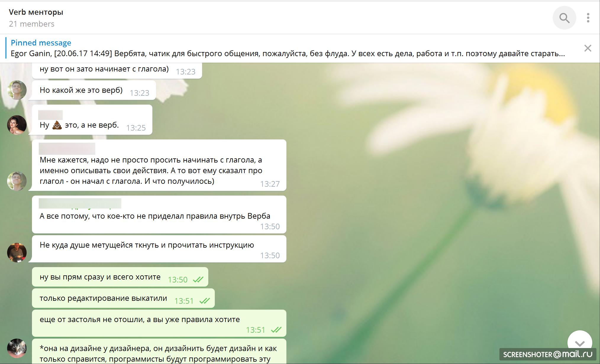Click the poop emoji in the message
The image size is (600, 364).
[57, 125]
